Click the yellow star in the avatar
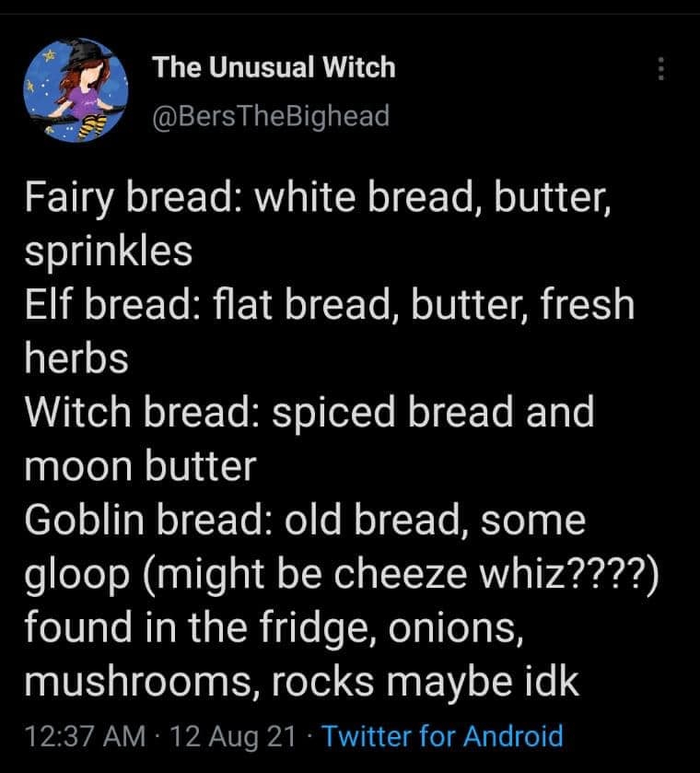Screen dimensions: 700x773 (49, 54)
